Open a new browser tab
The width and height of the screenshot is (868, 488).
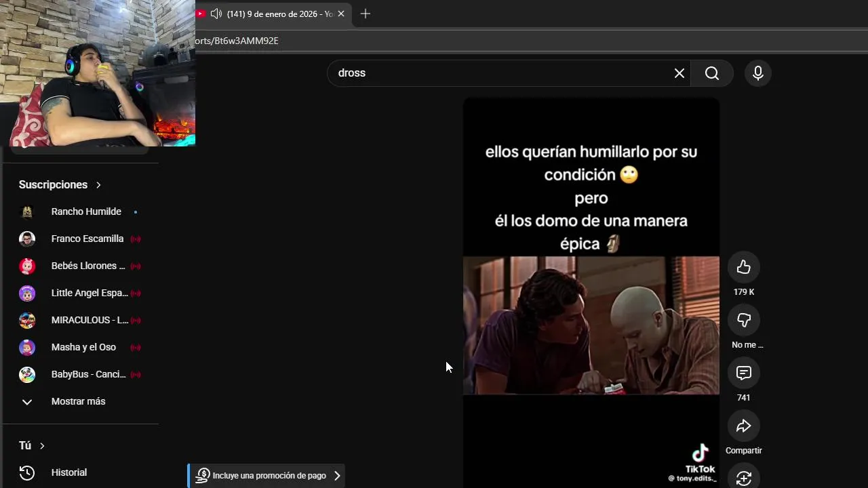pos(366,14)
